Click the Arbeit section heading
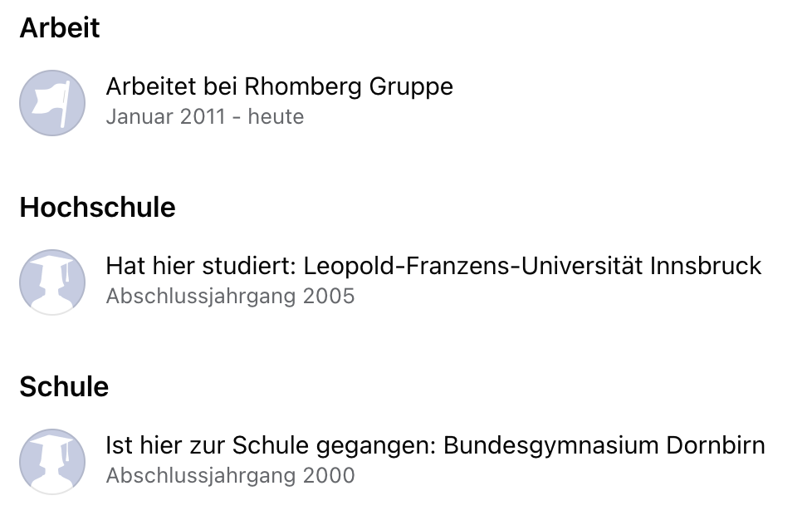Viewport: 812px width, 530px height. (60, 28)
